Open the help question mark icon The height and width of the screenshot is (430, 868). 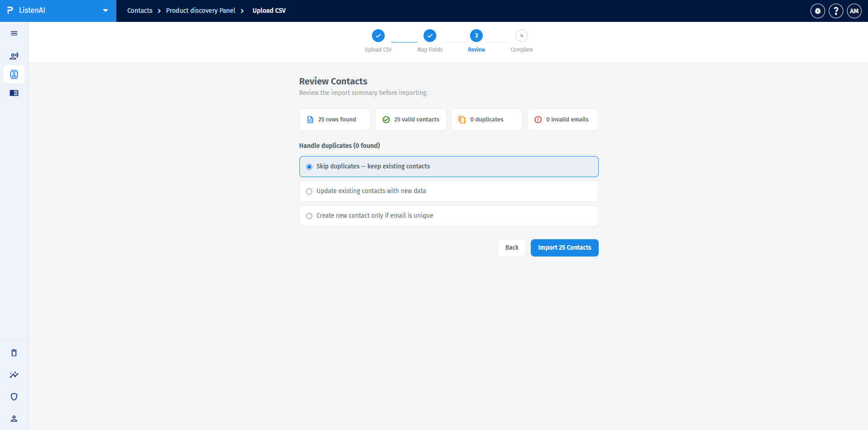coord(836,11)
